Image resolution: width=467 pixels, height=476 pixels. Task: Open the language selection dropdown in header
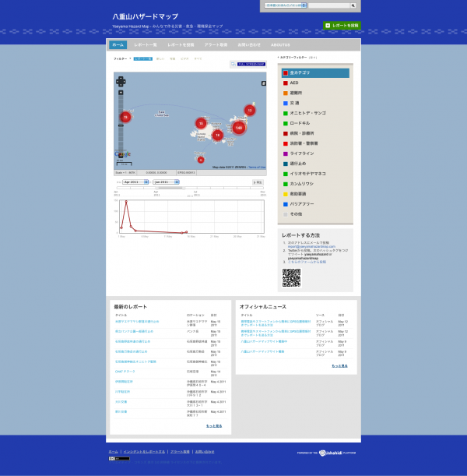click(x=286, y=5)
